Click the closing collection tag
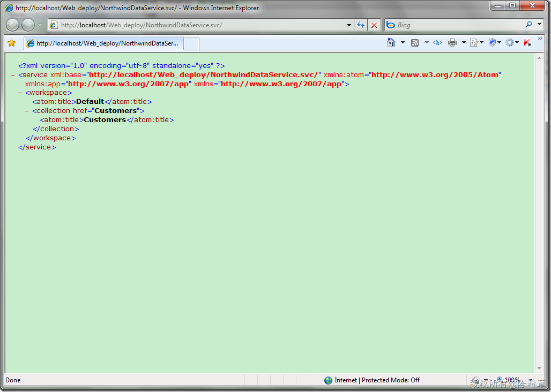551x392 pixels. tap(56, 129)
